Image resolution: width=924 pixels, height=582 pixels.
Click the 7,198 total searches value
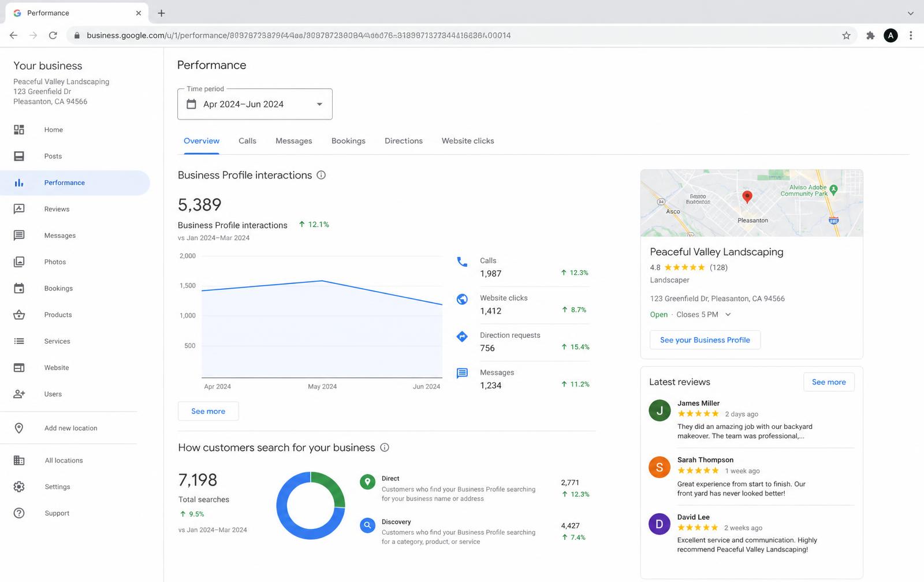[198, 480]
